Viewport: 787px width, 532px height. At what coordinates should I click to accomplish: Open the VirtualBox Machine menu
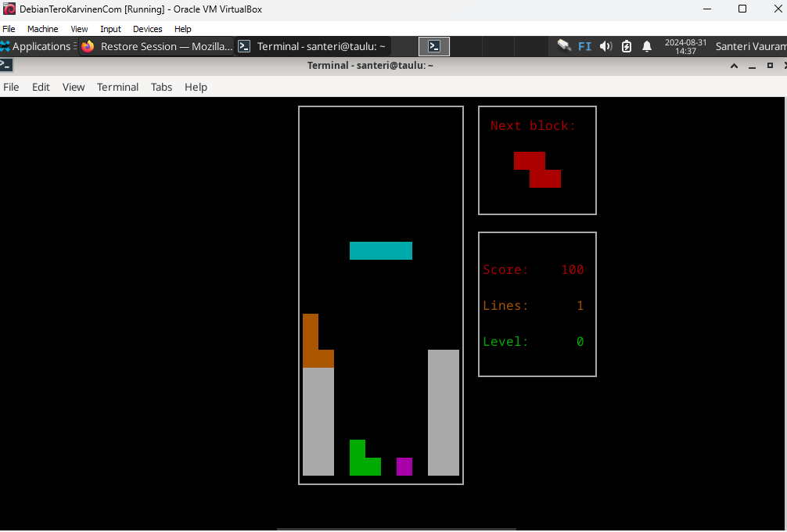pyautogui.click(x=42, y=29)
